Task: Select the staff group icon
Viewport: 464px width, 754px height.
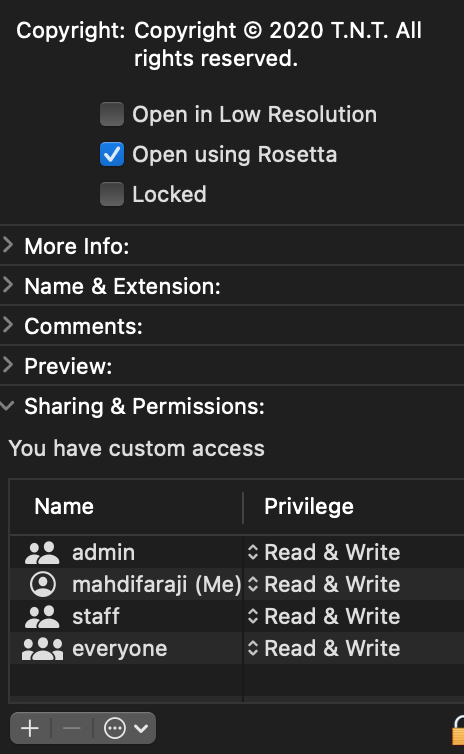Action: click(x=42, y=616)
